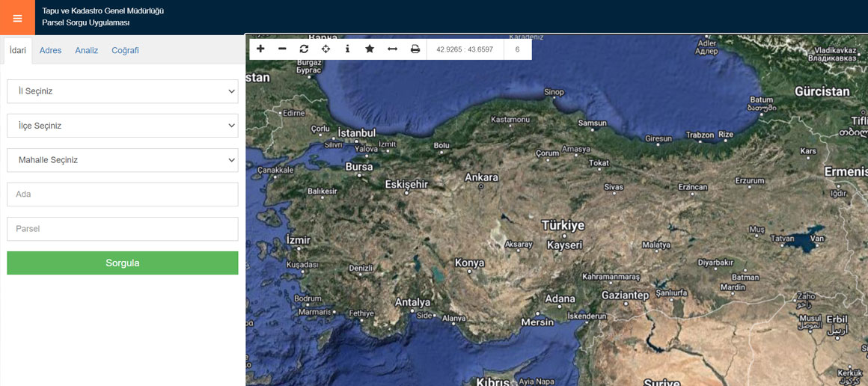
Task: Select the İdari tab
Action: [17, 51]
